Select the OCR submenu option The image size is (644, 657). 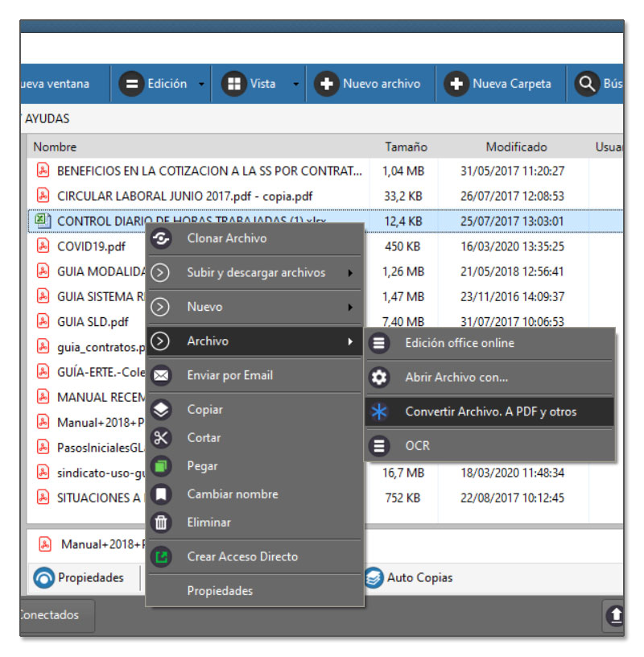pos(489,446)
